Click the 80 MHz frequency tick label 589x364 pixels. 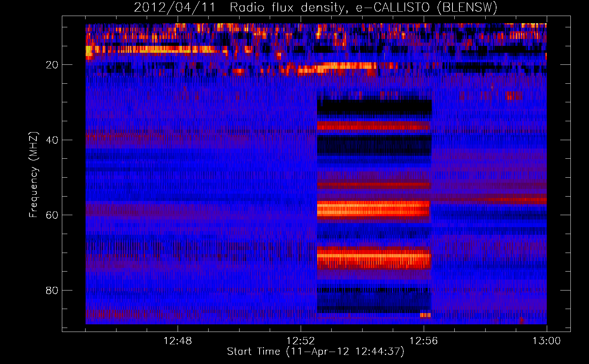pos(52,290)
